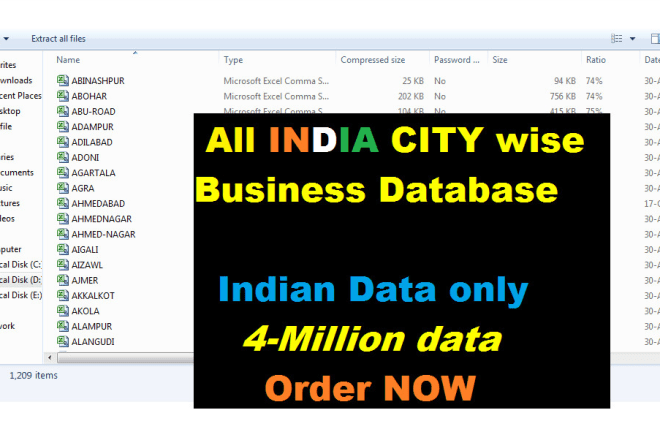
Task: Open Local Disk (C:) in navigation pane
Action: 21,264
